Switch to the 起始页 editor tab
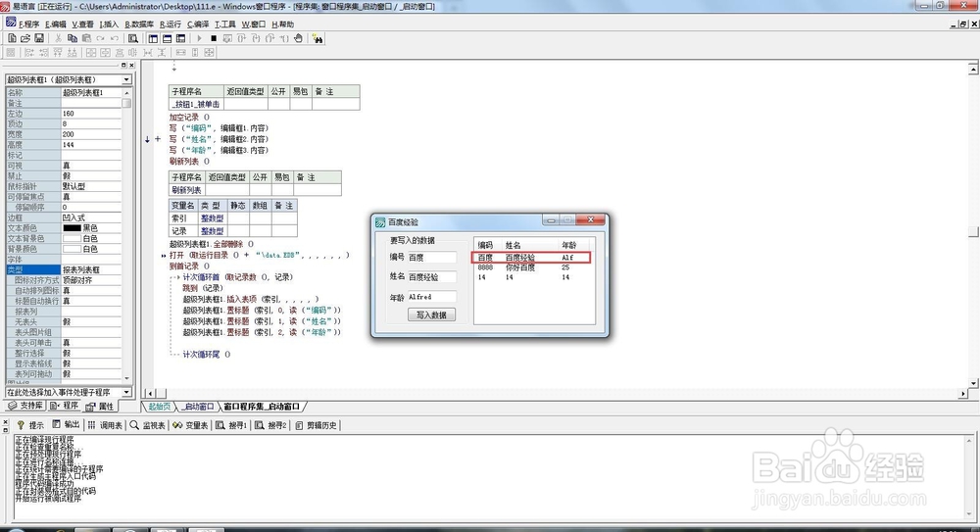The height and width of the screenshot is (532, 980). [160, 407]
